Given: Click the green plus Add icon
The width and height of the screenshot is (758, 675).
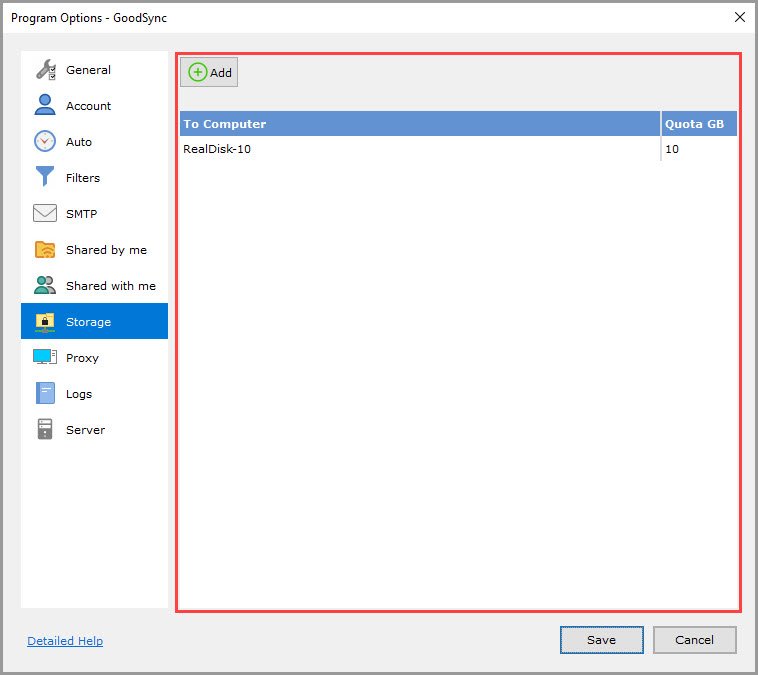Looking at the screenshot, I should [197, 72].
